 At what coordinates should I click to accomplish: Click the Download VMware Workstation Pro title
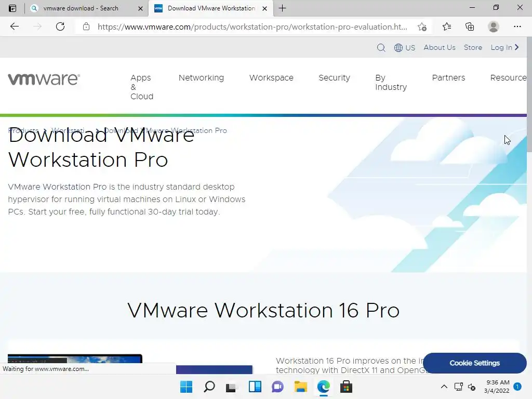pyautogui.click(x=101, y=147)
